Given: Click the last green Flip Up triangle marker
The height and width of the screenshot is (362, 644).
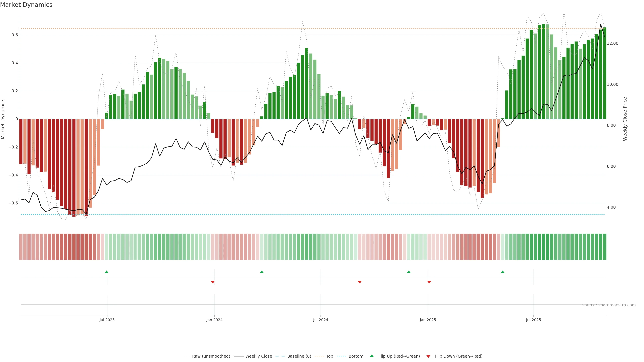Looking at the screenshot, I should pyautogui.click(x=503, y=272).
